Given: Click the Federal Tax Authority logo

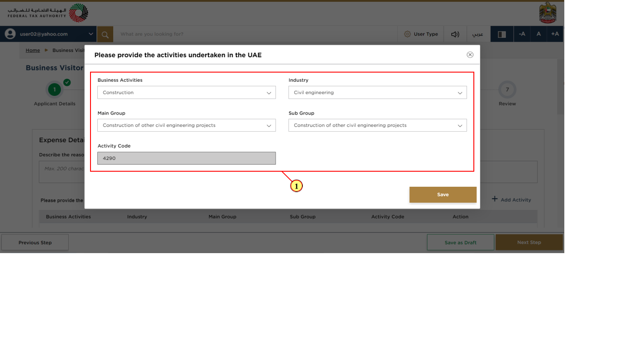Looking at the screenshot, I should coord(48,13).
